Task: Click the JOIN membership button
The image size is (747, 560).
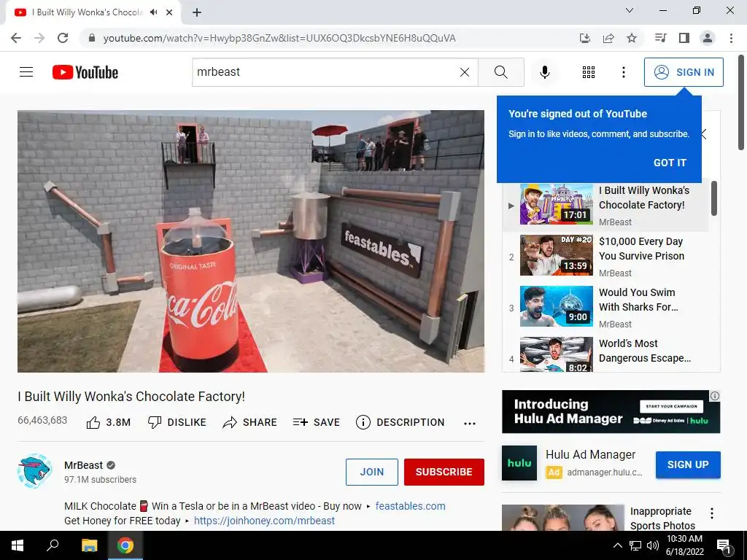Action: (x=371, y=472)
